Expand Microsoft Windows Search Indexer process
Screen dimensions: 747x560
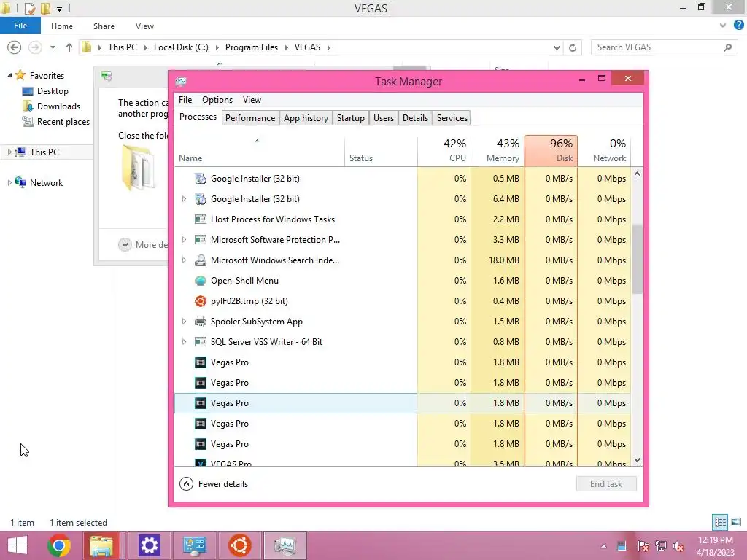pos(184,260)
